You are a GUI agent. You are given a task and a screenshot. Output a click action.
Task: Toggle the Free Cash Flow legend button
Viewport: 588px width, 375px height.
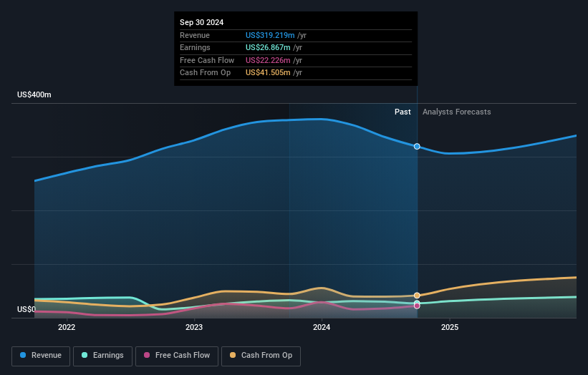[x=177, y=356]
